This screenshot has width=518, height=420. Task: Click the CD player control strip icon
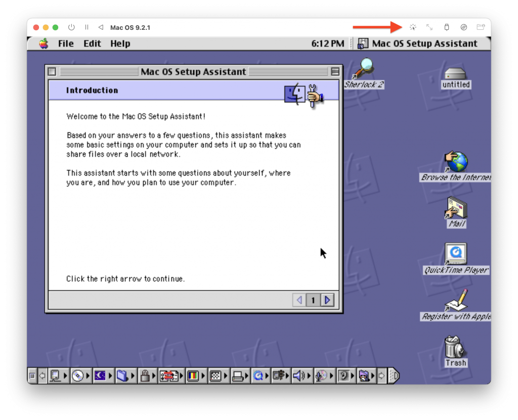[77, 376]
